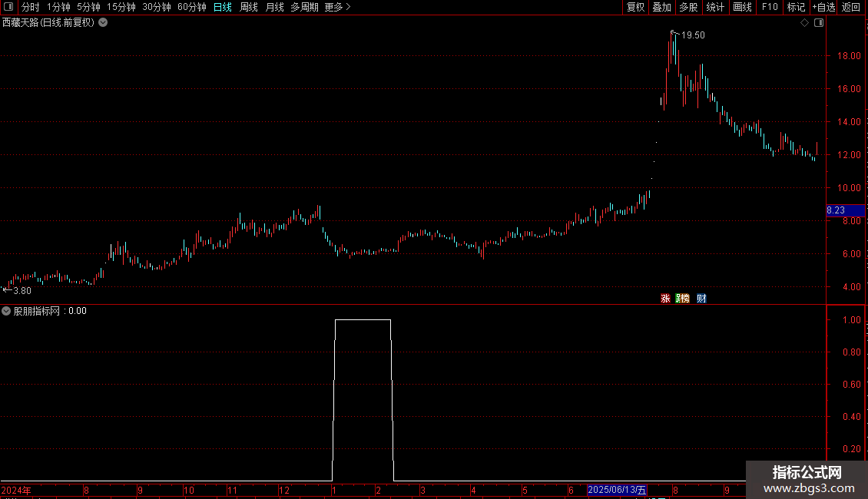Image resolution: width=868 pixels, height=499 pixels.
Task: Open the 统计 statistics tool
Action: [715, 7]
